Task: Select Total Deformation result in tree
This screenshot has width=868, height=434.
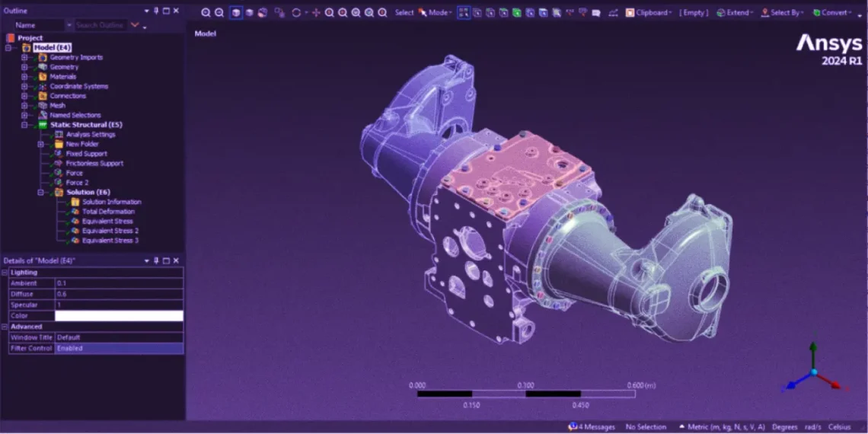Action: pyautogui.click(x=108, y=212)
